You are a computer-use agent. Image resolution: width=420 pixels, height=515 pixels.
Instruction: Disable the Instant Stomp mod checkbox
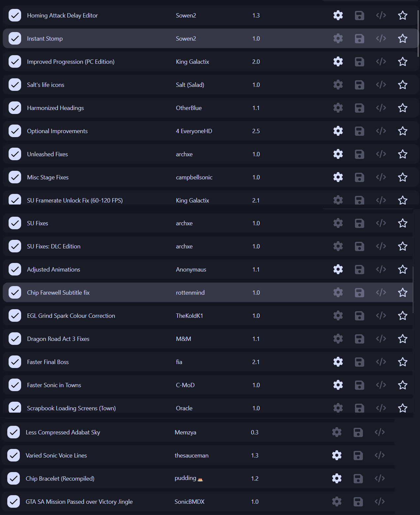[x=15, y=39]
